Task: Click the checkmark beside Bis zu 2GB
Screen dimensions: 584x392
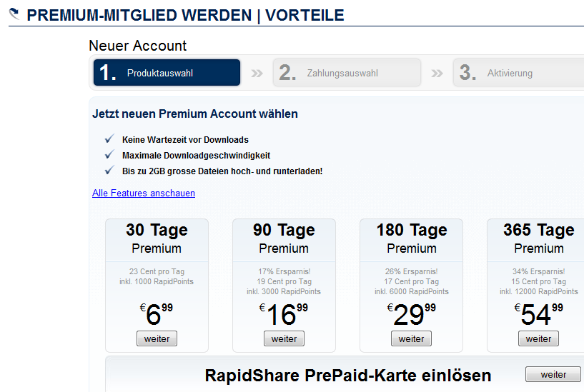Action: tap(109, 171)
